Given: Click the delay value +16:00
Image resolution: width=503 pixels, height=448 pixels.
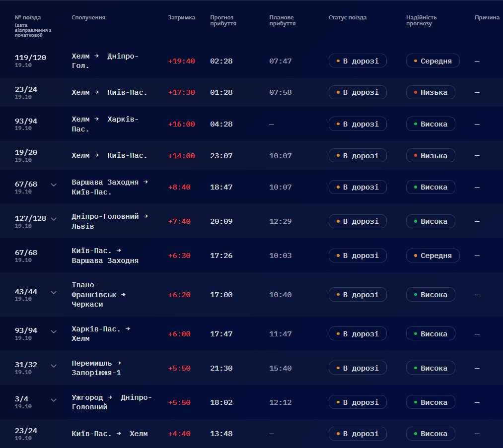Looking at the screenshot, I should pos(182,124).
